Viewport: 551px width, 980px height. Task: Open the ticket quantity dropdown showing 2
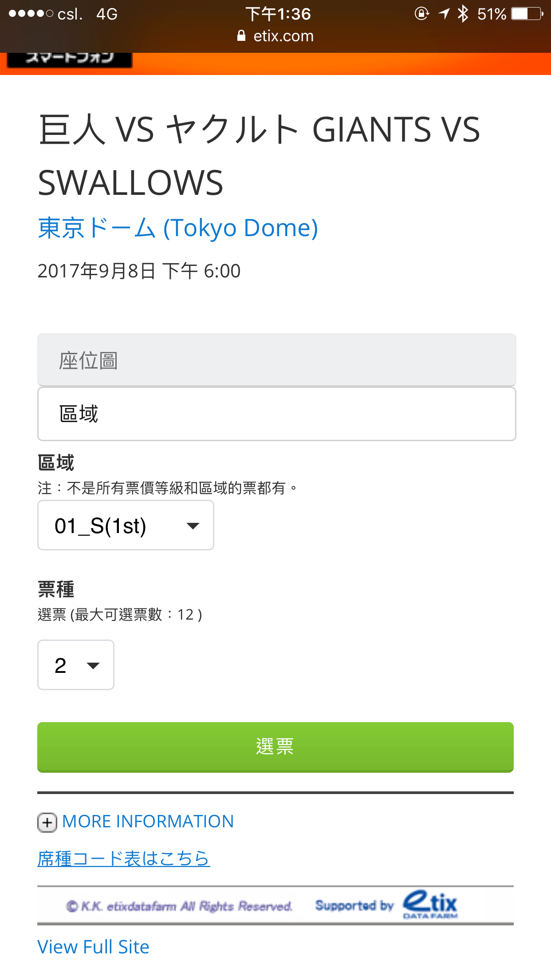tap(76, 665)
